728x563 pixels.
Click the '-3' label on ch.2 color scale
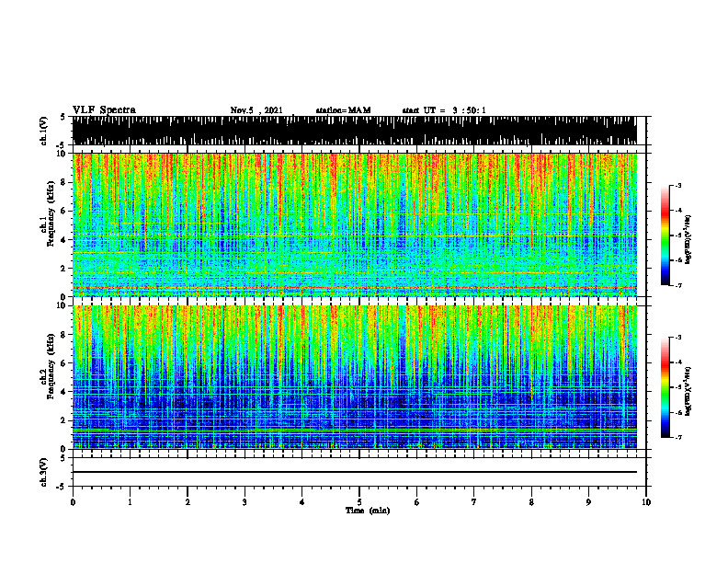point(677,338)
